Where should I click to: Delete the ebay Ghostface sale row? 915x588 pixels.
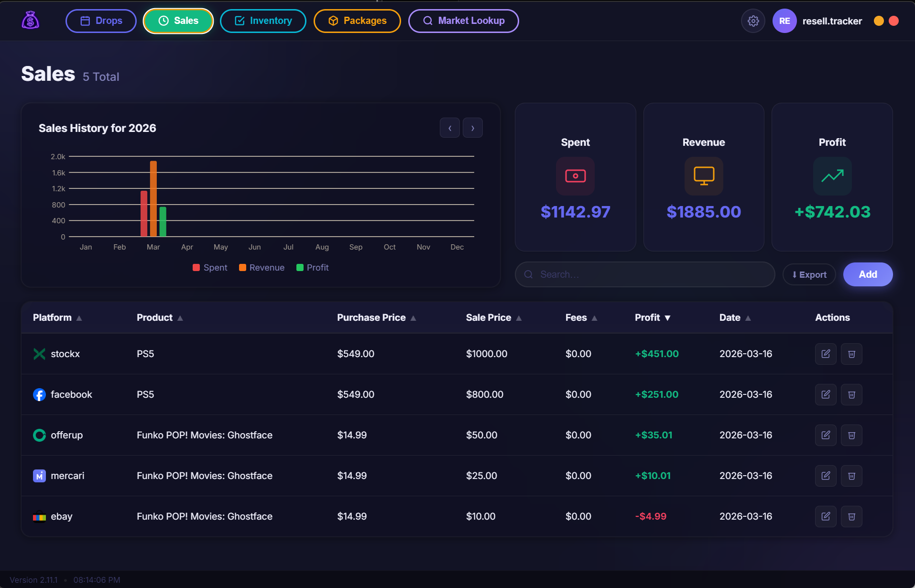(x=851, y=516)
